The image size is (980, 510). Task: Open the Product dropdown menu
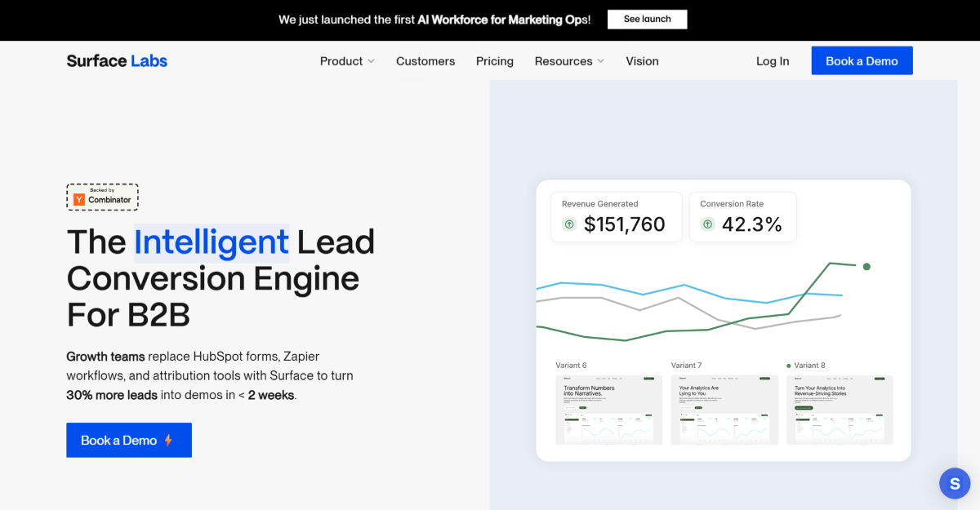[x=347, y=61]
